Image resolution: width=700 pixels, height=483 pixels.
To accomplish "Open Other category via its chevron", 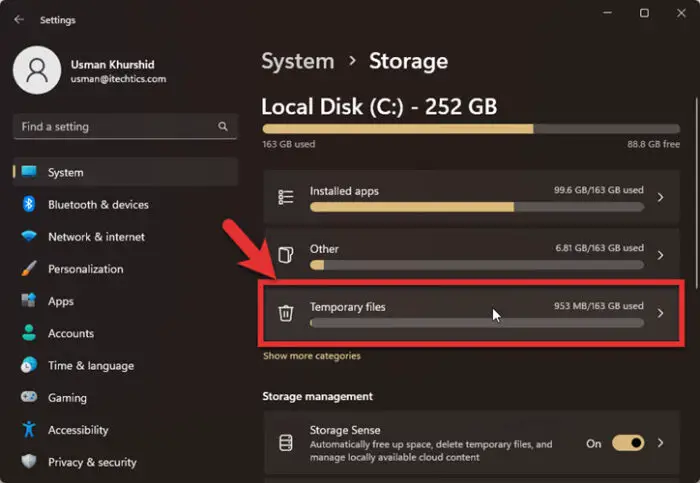I will click(x=660, y=255).
